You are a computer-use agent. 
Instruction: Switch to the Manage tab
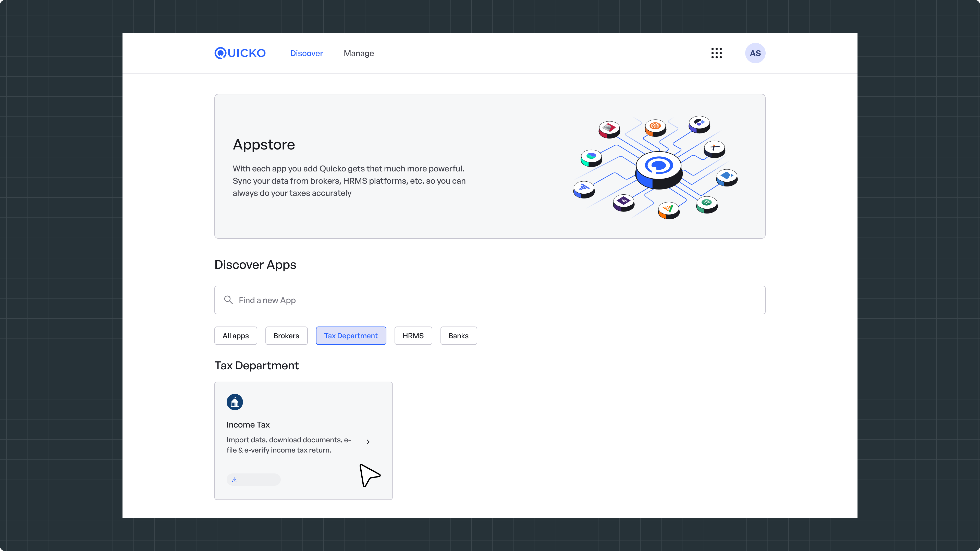coord(359,53)
